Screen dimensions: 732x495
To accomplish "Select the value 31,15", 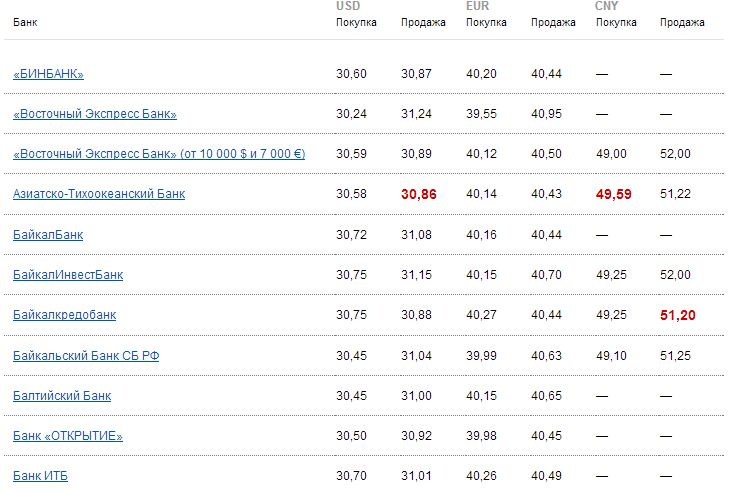I will pos(416,275).
